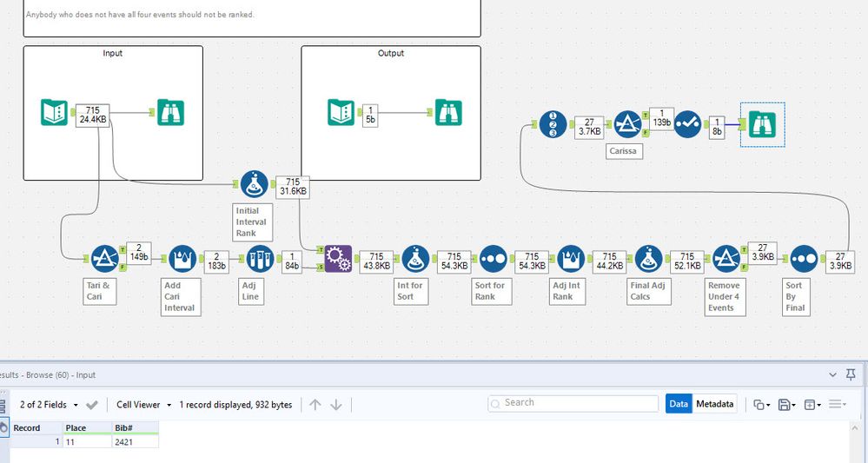Viewport: 868px width, 463px height.
Task: Click the 27 3.7KB record count label
Action: (x=589, y=127)
